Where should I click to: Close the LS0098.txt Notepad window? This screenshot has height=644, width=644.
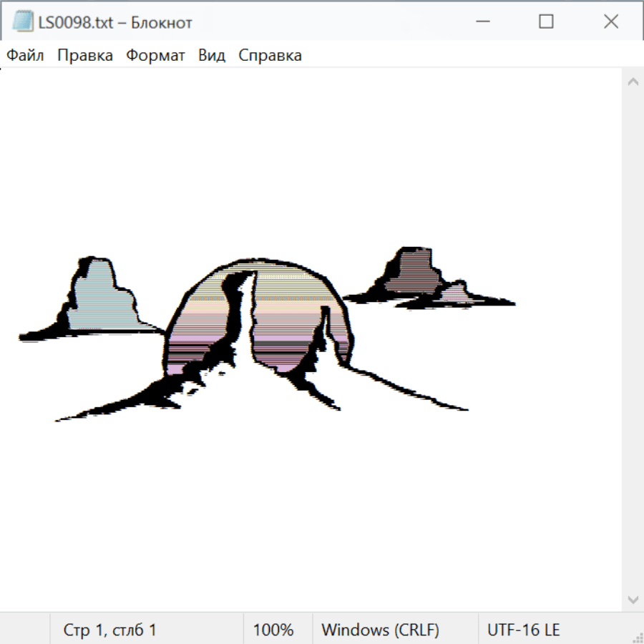(610, 21)
